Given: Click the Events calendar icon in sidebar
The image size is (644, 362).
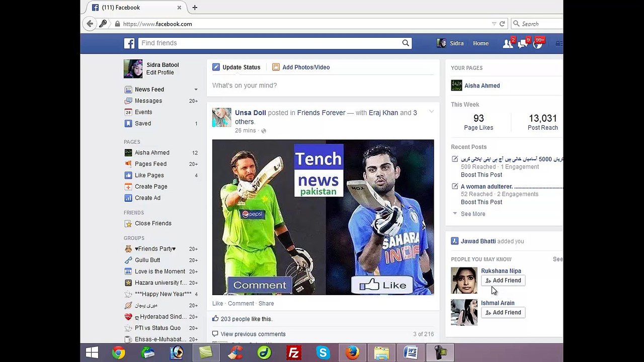Looking at the screenshot, I should coord(128,112).
